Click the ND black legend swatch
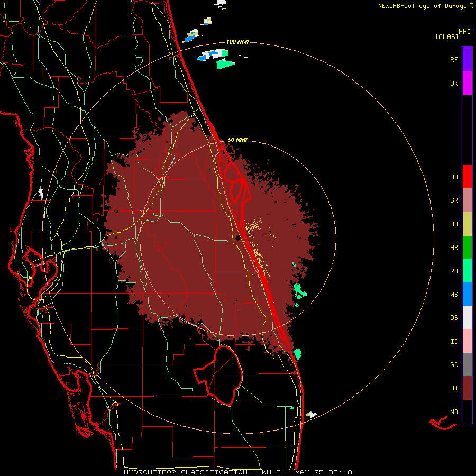The width and height of the screenshot is (476, 476). pos(467,411)
